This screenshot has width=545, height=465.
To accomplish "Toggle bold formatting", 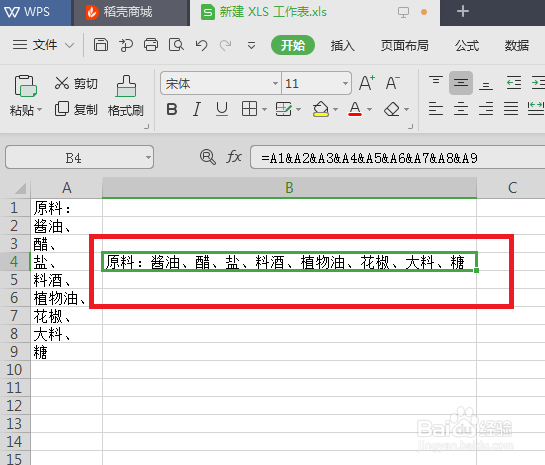I will point(172,109).
